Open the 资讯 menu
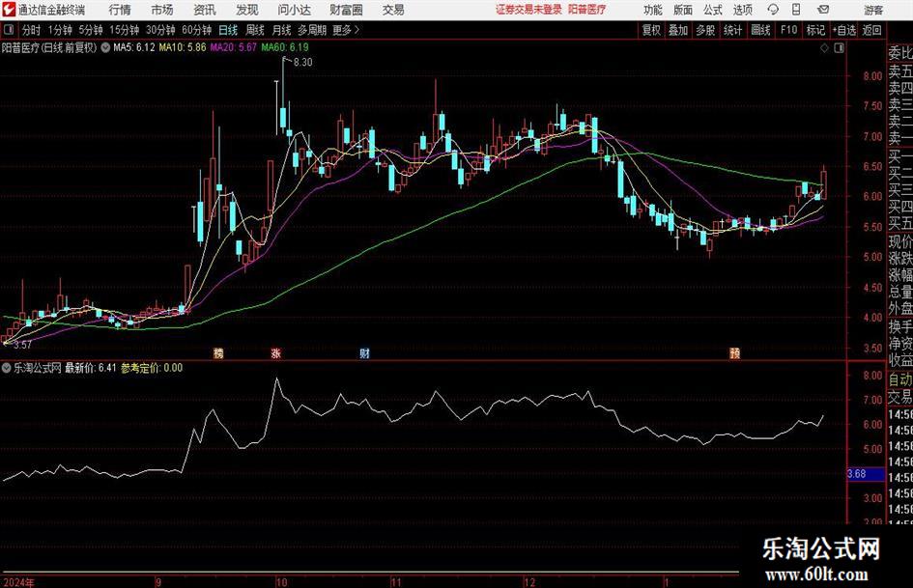Image resolution: width=913 pixels, height=588 pixels. (x=205, y=10)
